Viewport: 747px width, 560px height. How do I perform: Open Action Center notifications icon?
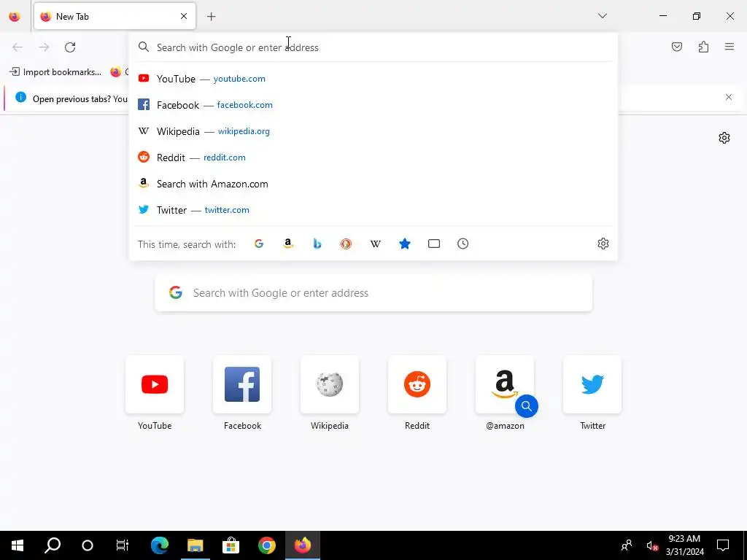(723, 545)
